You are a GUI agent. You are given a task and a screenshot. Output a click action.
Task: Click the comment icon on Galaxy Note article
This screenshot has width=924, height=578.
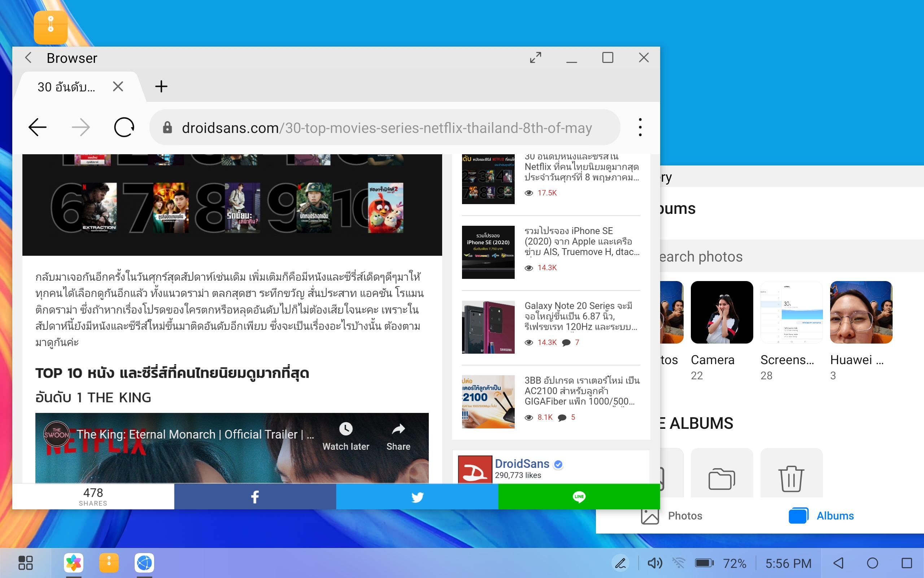point(566,342)
